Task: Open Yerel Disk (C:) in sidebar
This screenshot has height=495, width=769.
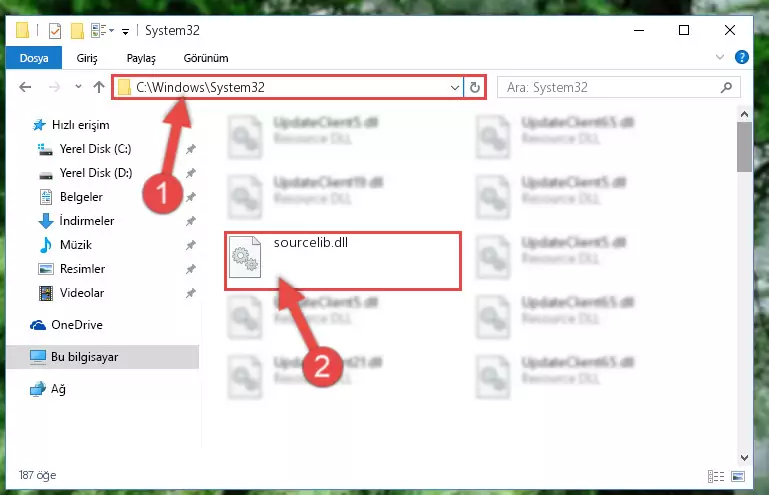Action: [x=95, y=149]
